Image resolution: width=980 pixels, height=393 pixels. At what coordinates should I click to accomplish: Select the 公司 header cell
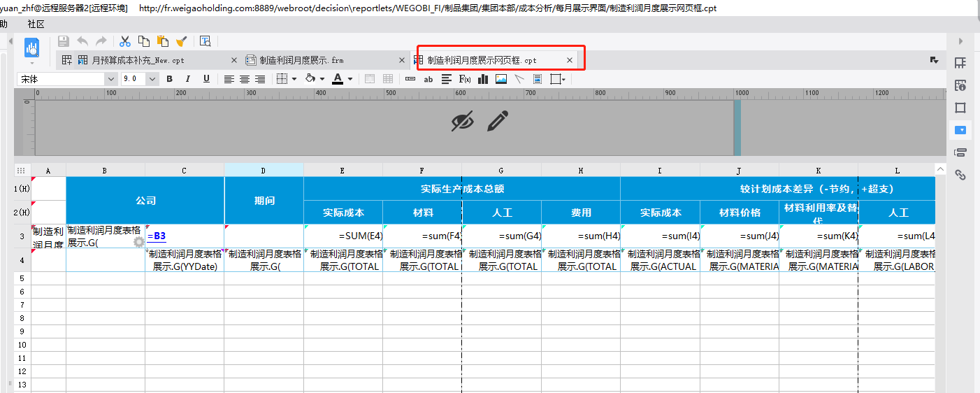coord(145,200)
